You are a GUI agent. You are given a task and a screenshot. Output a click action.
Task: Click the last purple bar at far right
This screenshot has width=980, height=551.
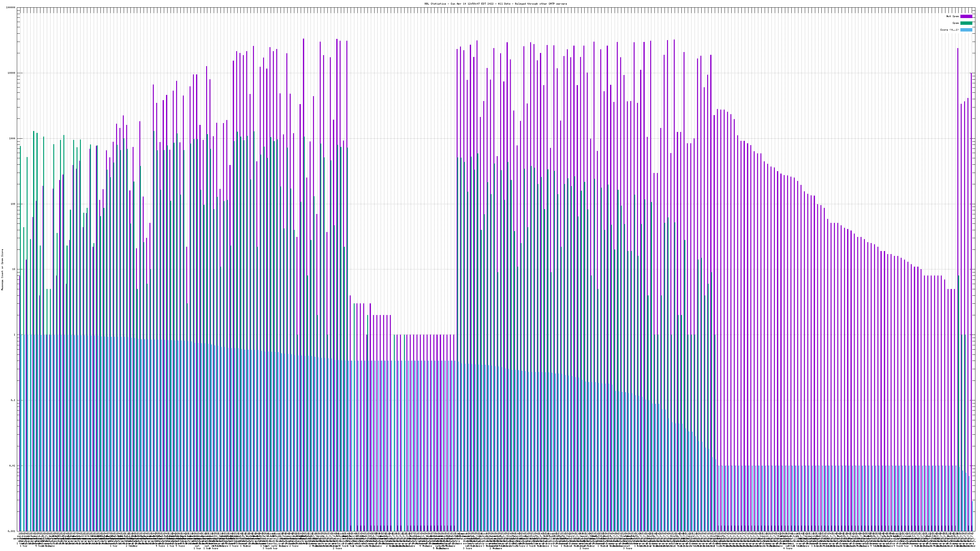click(x=971, y=266)
